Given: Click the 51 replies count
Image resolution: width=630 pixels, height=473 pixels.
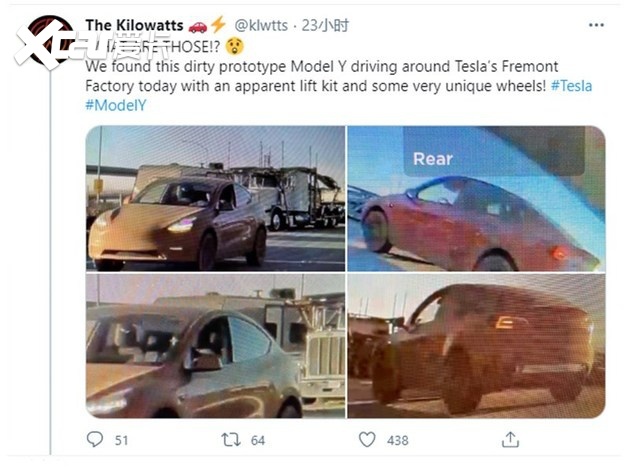Looking at the screenshot, I should pos(123,439).
